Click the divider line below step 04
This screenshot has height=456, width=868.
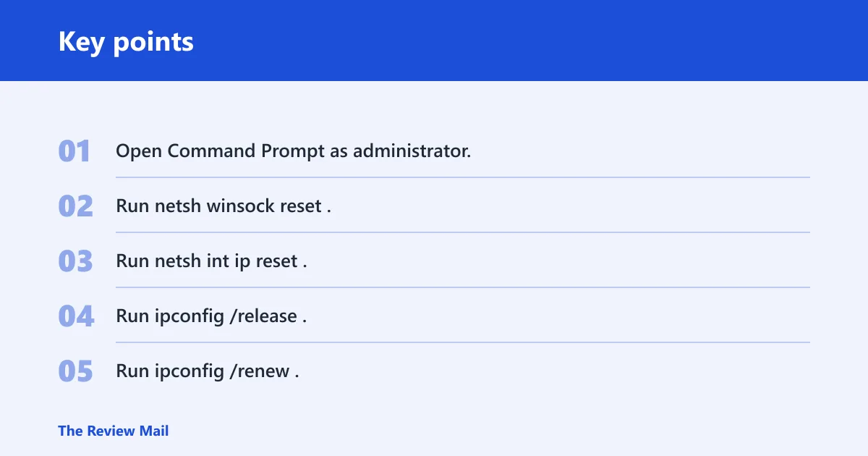(463, 342)
